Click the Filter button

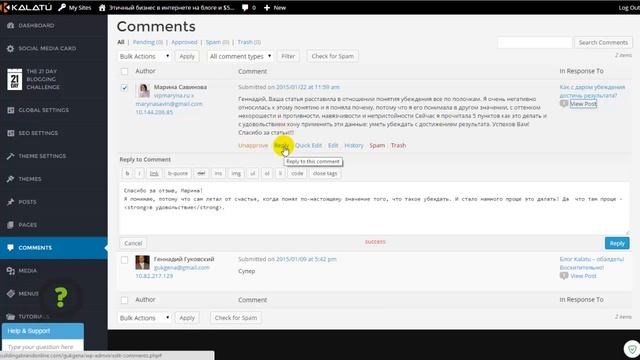coord(288,56)
